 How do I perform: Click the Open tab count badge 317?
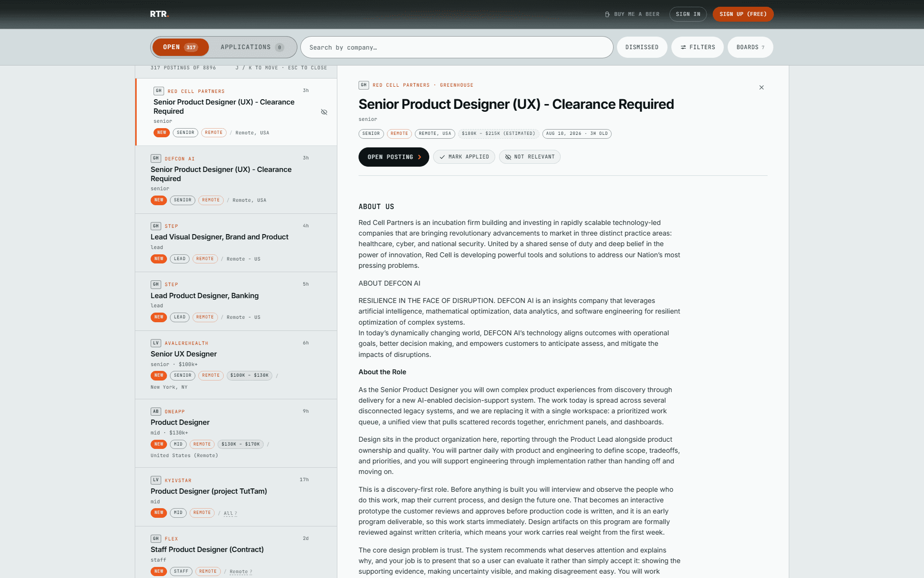pyautogui.click(x=191, y=47)
